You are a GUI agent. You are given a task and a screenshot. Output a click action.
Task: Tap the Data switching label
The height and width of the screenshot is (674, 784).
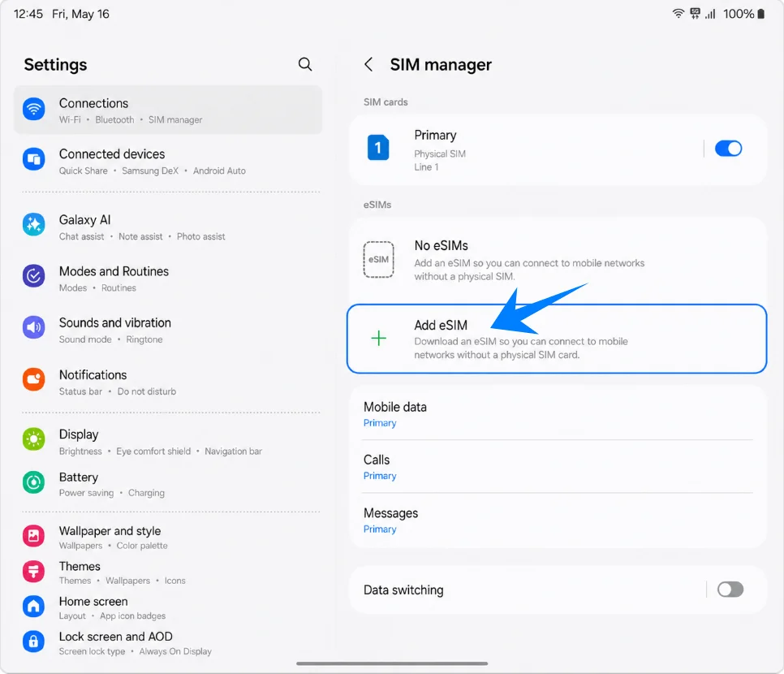pos(403,590)
